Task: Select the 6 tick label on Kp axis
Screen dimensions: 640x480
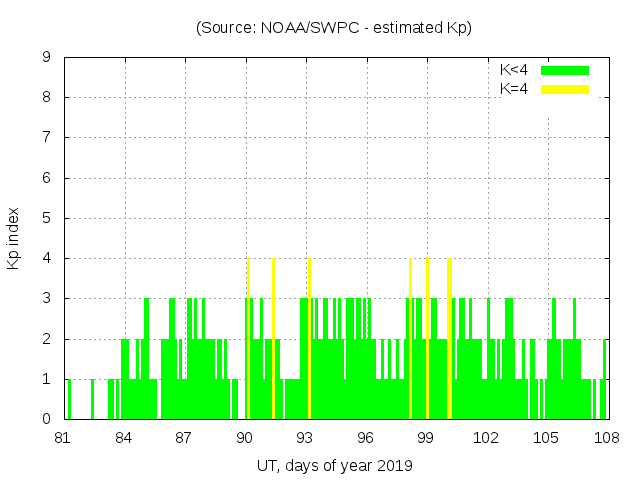Action: [46, 178]
